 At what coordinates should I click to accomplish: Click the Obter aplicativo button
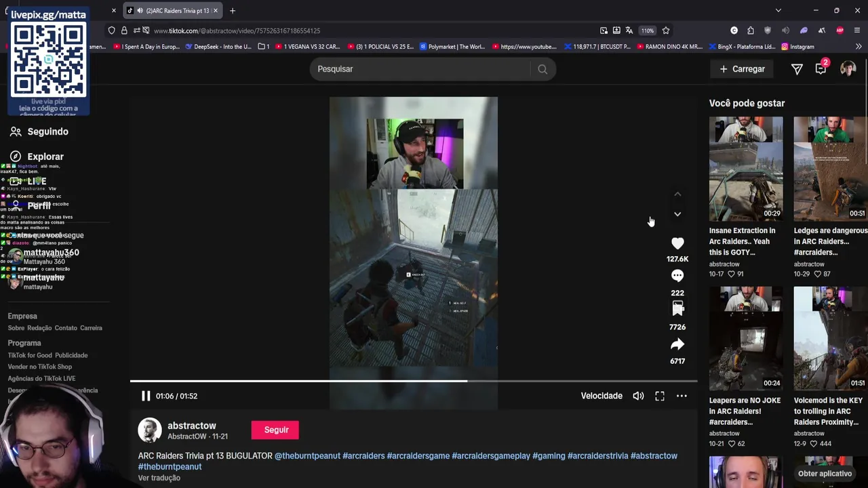click(825, 474)
